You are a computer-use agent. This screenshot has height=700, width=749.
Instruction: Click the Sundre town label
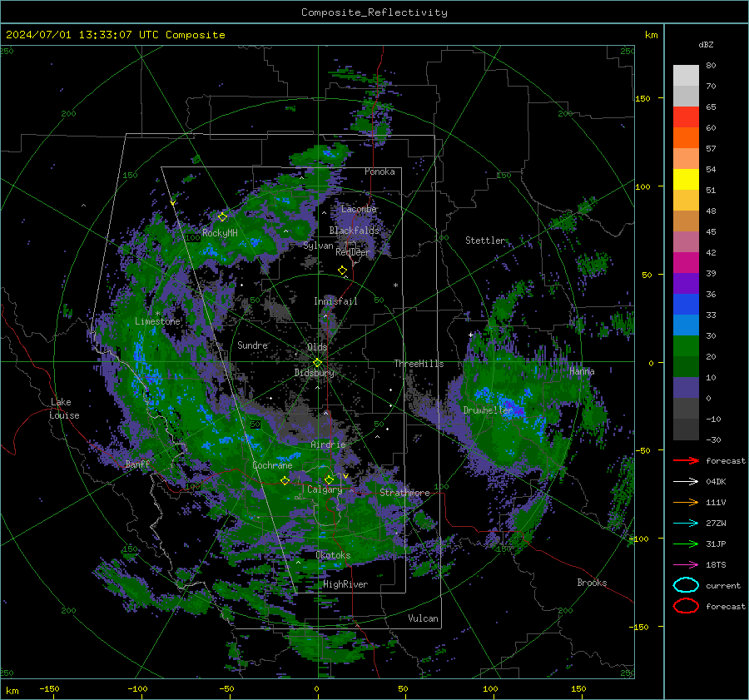[252, 345]
